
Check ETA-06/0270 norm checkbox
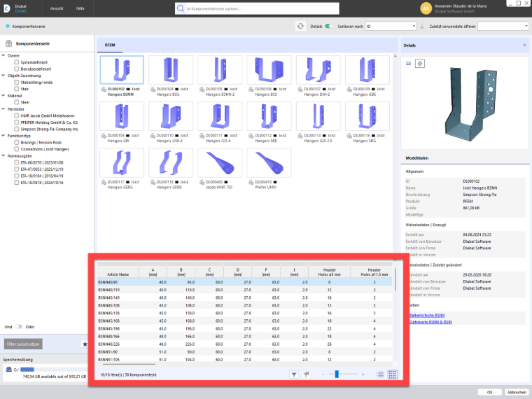pyautogui.click(x=16, y=162)
